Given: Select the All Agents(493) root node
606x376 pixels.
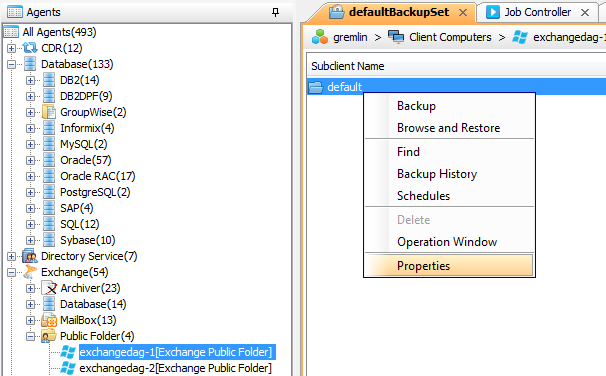Looking at the screenshot, I should tap(59, 32).
